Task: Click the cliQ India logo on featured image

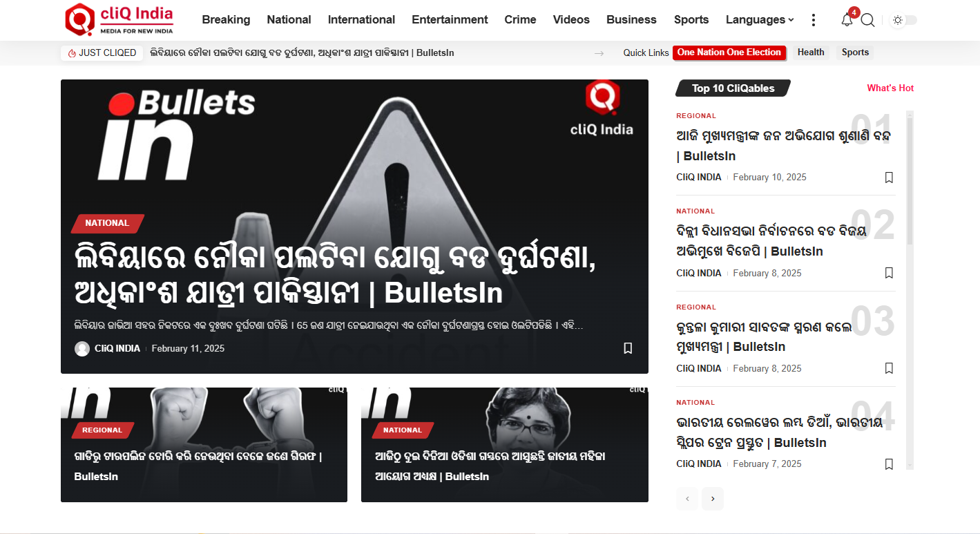Action: point(602,108)
